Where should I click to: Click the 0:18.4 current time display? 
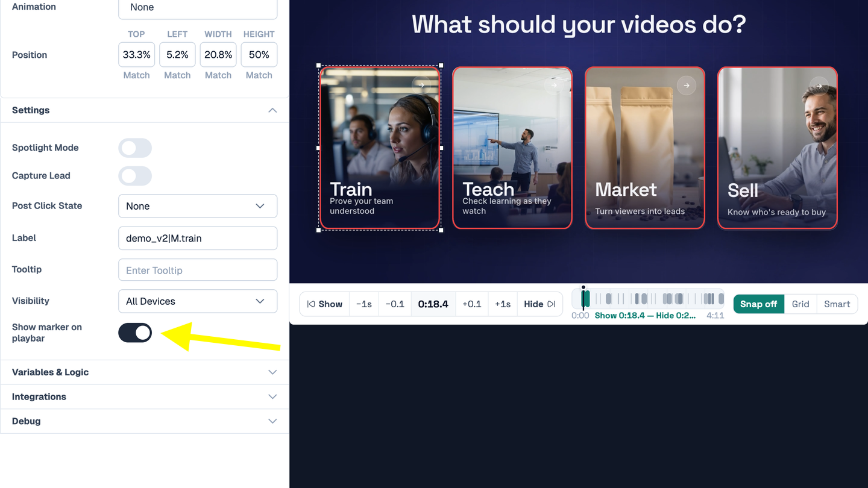433,304
